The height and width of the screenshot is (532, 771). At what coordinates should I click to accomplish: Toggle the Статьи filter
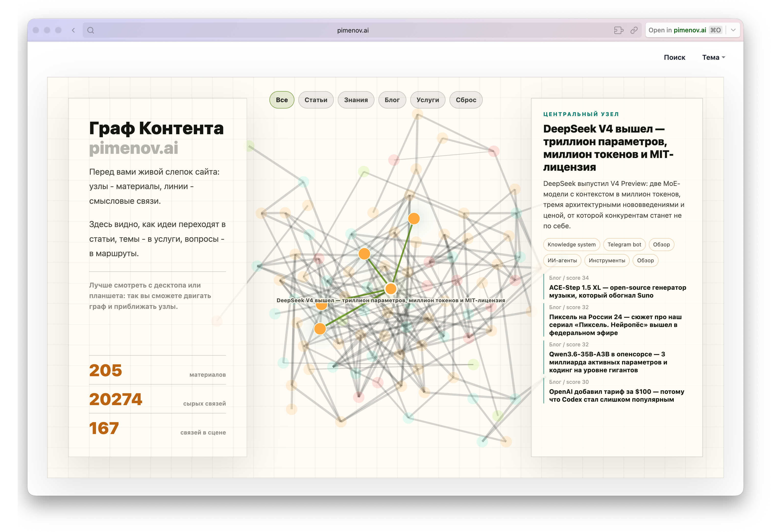[316, 100]
